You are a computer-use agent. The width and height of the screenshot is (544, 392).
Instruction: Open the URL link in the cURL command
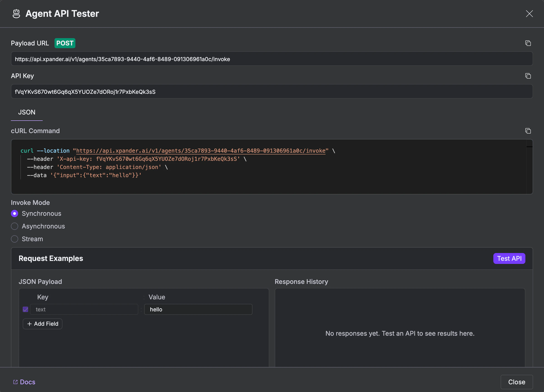(x=201, y=151)
